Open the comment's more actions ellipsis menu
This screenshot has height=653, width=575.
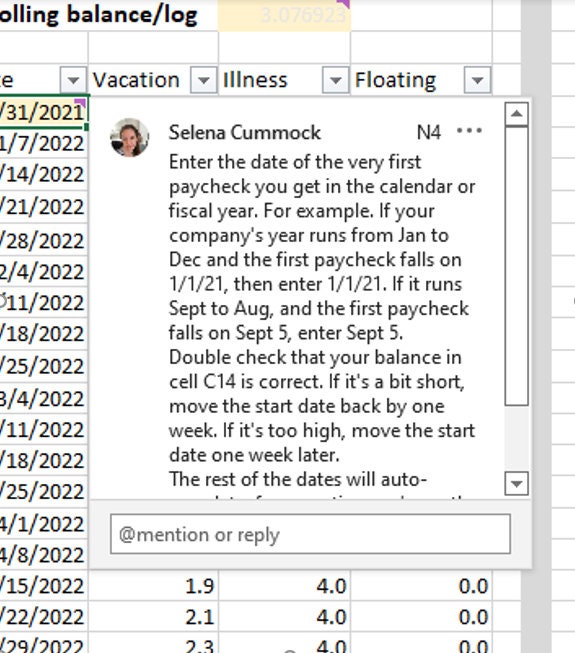pyautogui.click(x=469, y=131)
